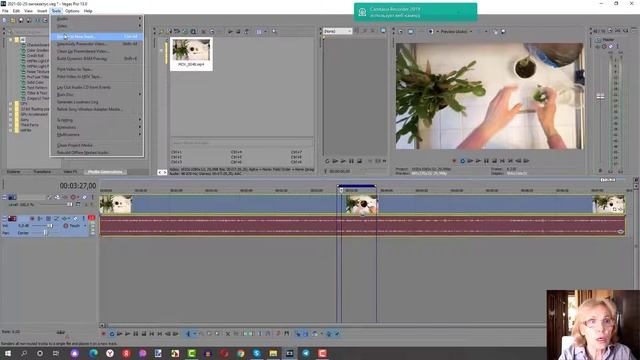Switch to the Explorer tab
The height and width of the screenshot is (360, 640).
(x=13, y=172)
